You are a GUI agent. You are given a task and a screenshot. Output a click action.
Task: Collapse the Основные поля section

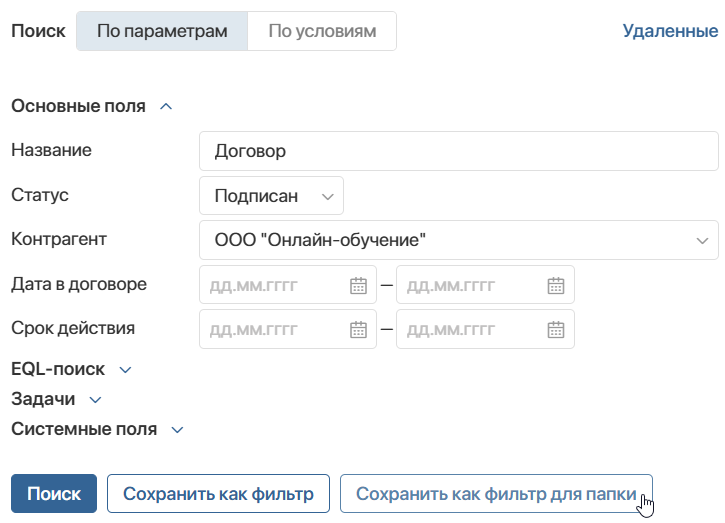click(x=166, y=106)
